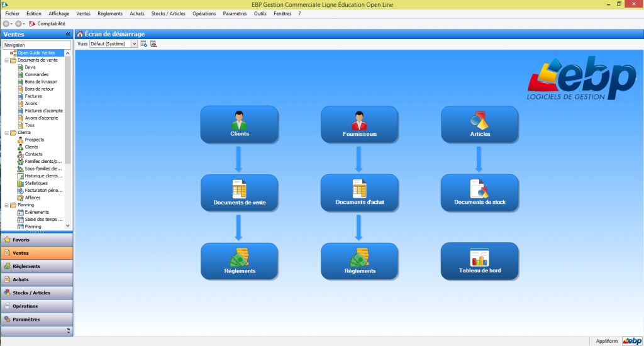Image resolution: width=644 pixels, height=346 pixels.
Task: Open Factures in navigation tree
Action: pos(33,96)
